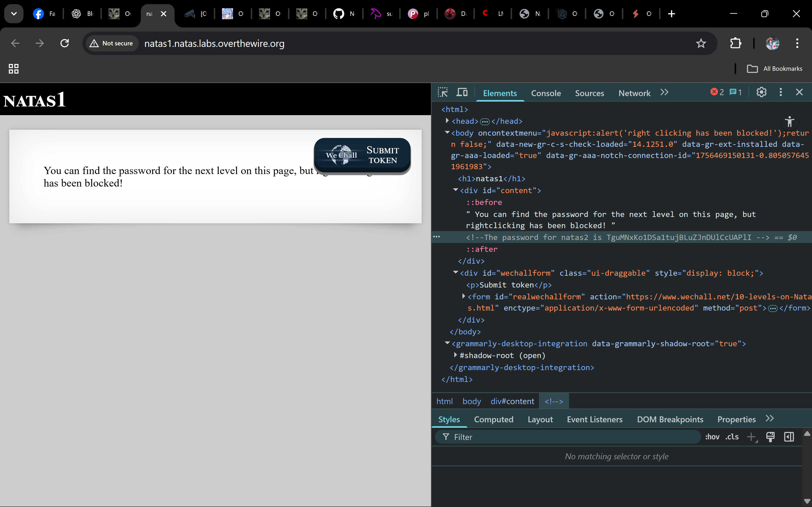Screen dimensions: 812x507
Task: Toggle the computed styles sidebar icon
Action: [789, 437]
